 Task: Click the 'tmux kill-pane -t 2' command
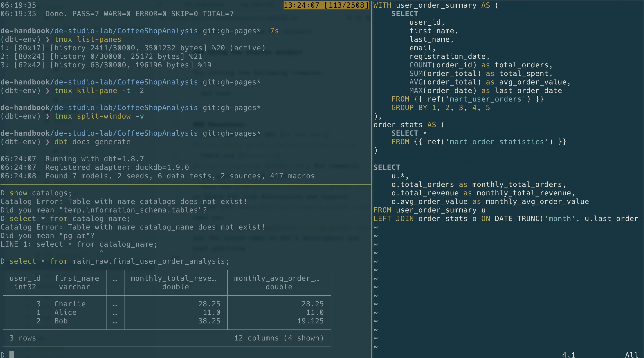(99, 91)
